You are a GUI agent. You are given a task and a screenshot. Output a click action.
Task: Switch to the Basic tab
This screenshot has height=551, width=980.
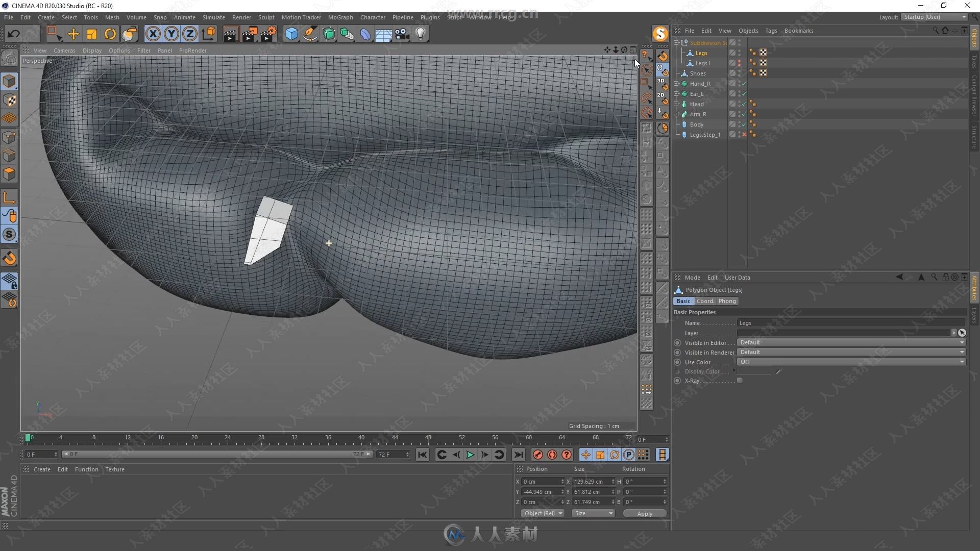[x=683, y=301]
